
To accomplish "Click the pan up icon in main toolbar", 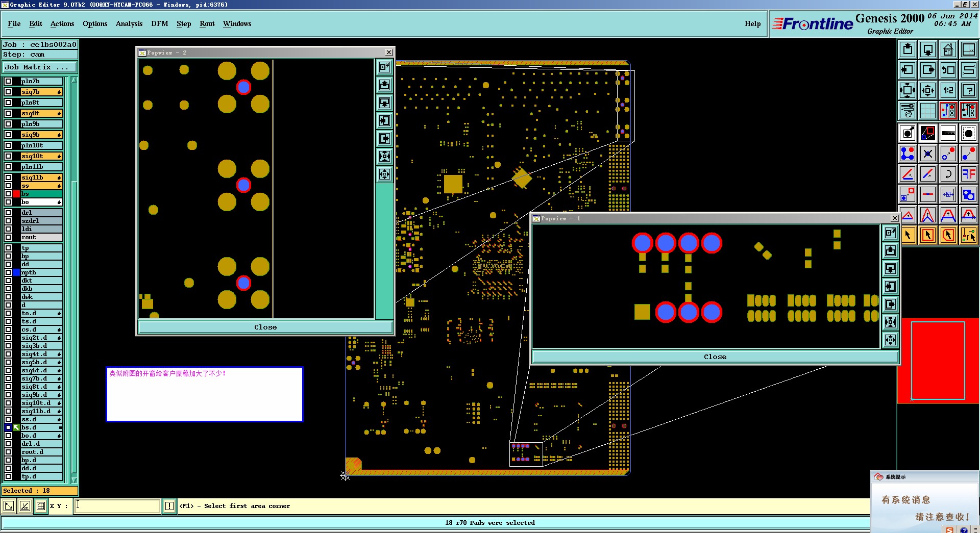I will (x=908, y=49).
